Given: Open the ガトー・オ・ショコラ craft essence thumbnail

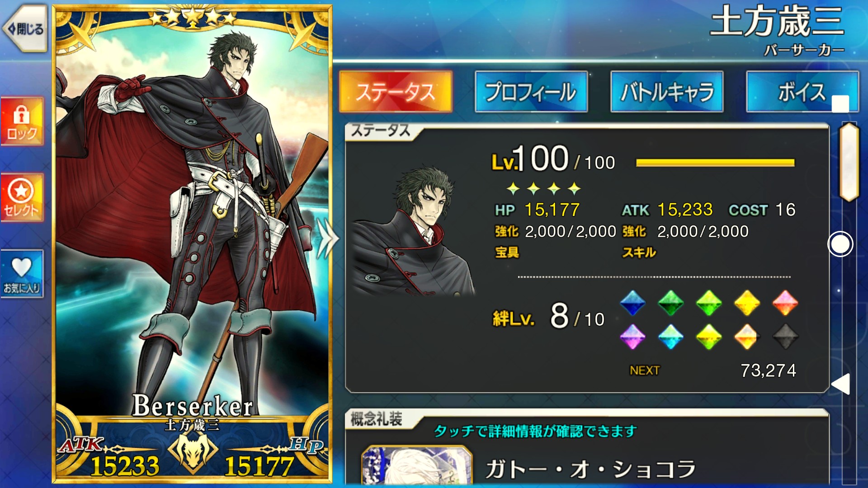Looking at the screenshot, I should pos(417,466).
